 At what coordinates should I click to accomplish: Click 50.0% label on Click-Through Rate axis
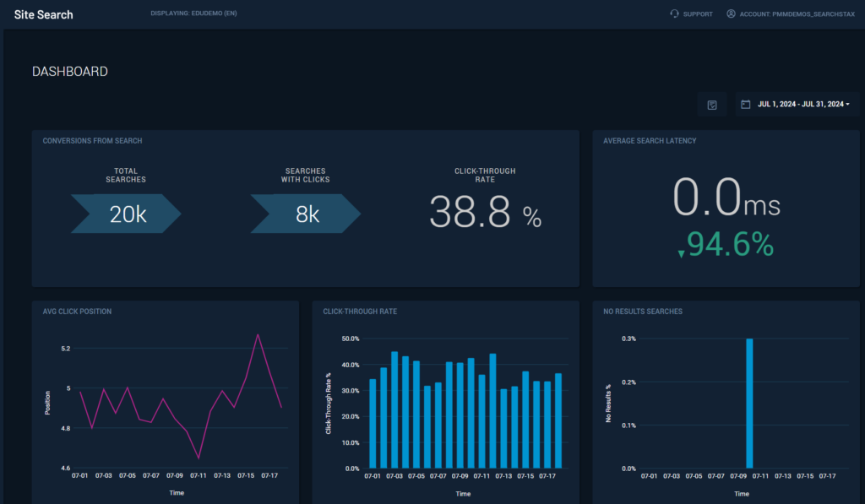(x=351, y=339)
